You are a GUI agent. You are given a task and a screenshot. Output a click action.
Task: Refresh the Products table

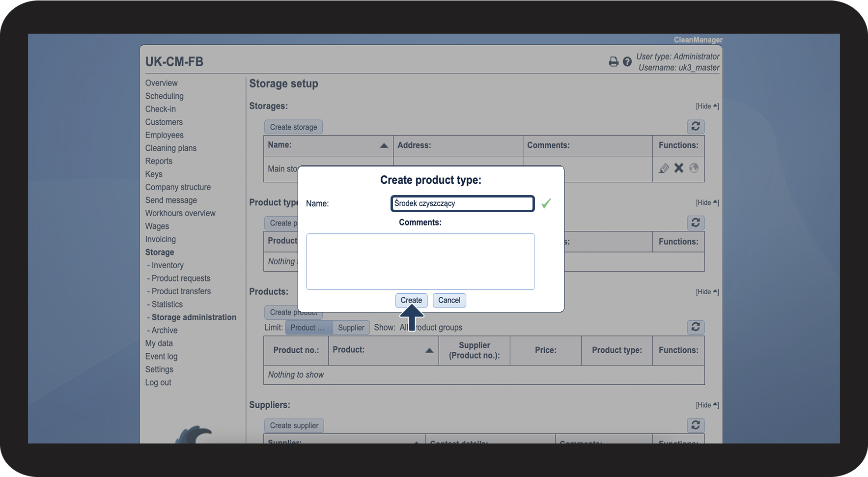695,327
